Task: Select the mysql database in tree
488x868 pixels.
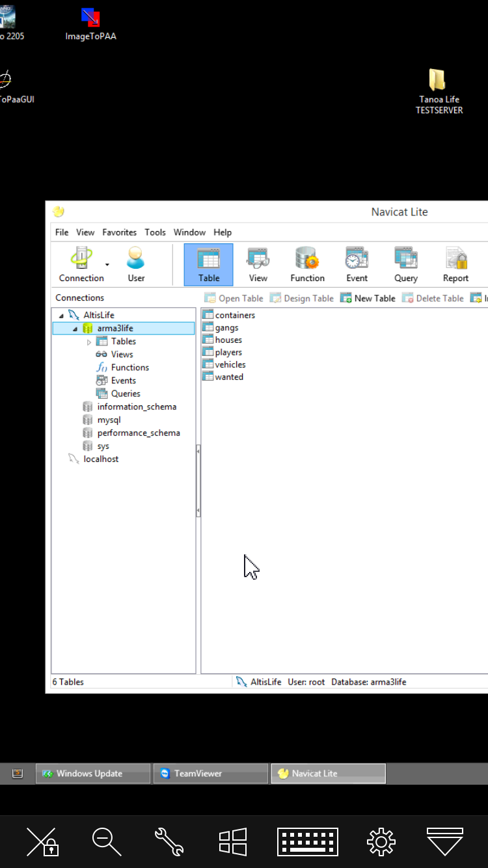Action: tap(108, 420)
